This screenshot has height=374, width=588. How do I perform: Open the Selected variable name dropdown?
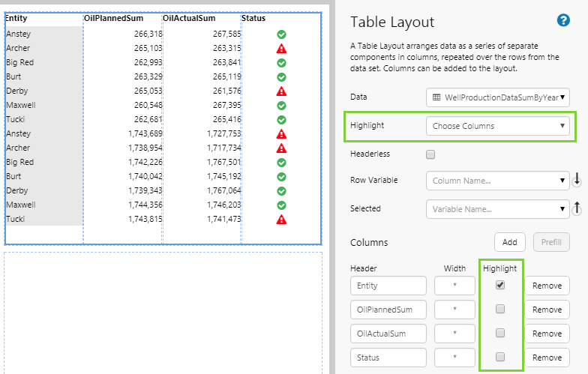(497, 209)
